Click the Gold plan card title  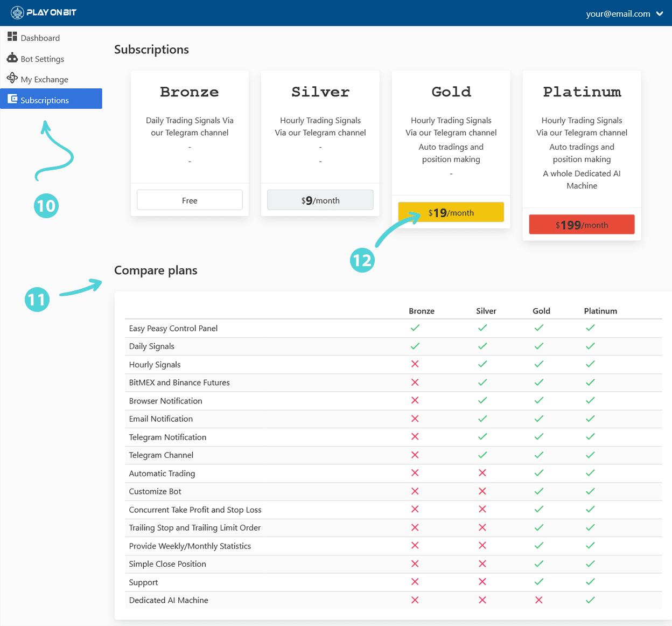[x=451, y=92]
